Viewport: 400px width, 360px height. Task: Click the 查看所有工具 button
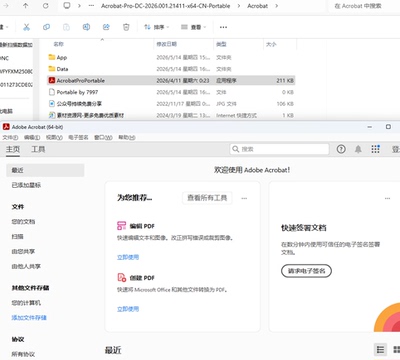click(207, 198)
